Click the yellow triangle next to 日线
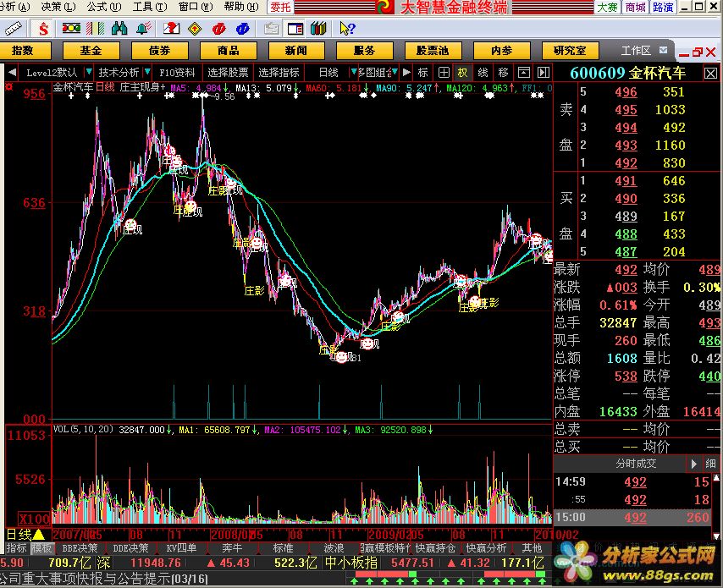 [39, 535]
